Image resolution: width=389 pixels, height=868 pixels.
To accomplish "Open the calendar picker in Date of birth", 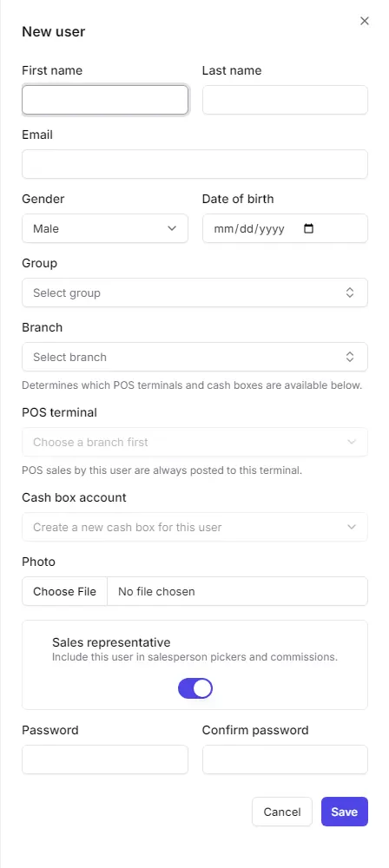I will (x=308, y=228).
